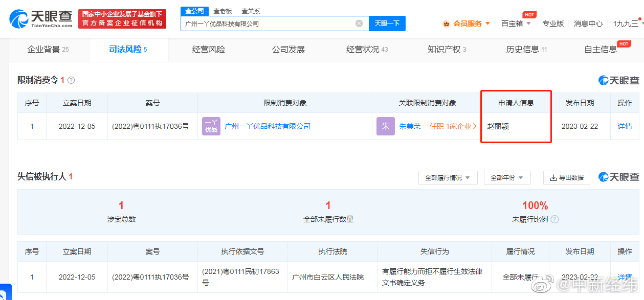The image size is (644, 300).
Task: Click applicant name 赵丽颖
Action: pos(498,126)
